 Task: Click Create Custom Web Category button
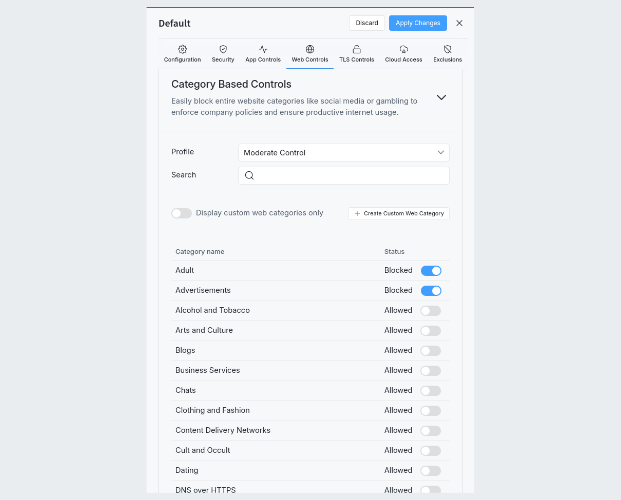point(399,214)
